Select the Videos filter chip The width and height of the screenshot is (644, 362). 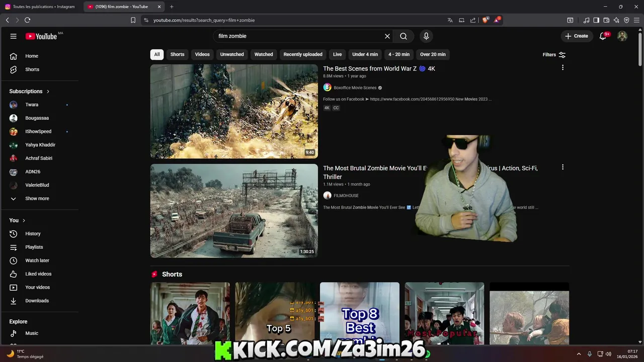coord(202,54)
